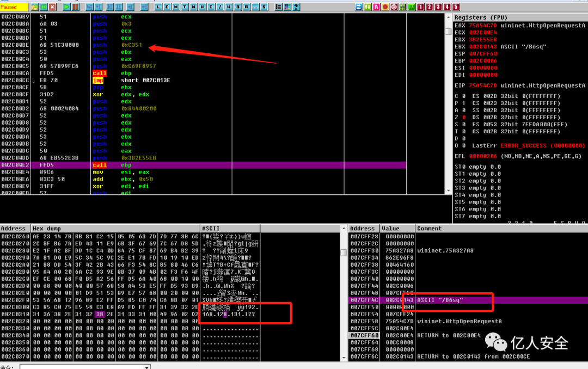Close the debugged program with the X icon
Viewport: 588px width, 369px height.
[52, 7]
